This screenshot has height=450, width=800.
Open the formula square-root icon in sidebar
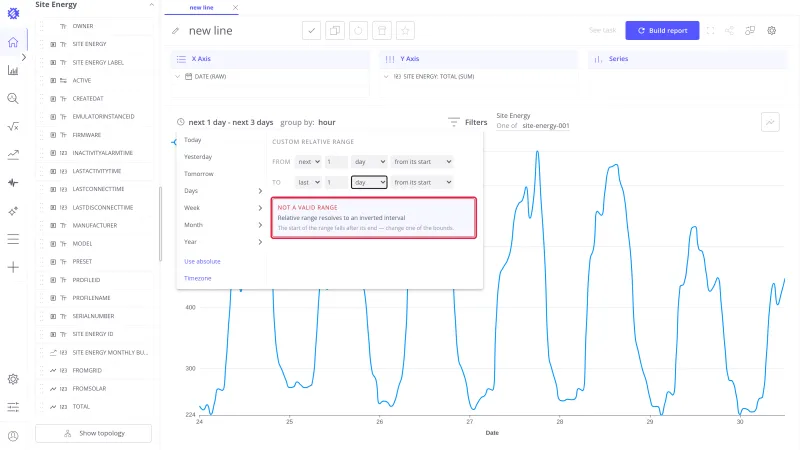click(13, 127)
